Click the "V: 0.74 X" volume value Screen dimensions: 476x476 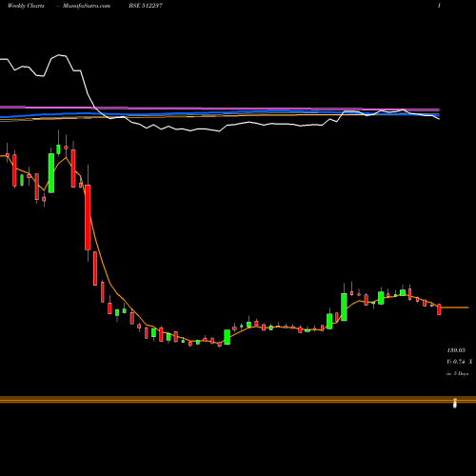(460, 362)
